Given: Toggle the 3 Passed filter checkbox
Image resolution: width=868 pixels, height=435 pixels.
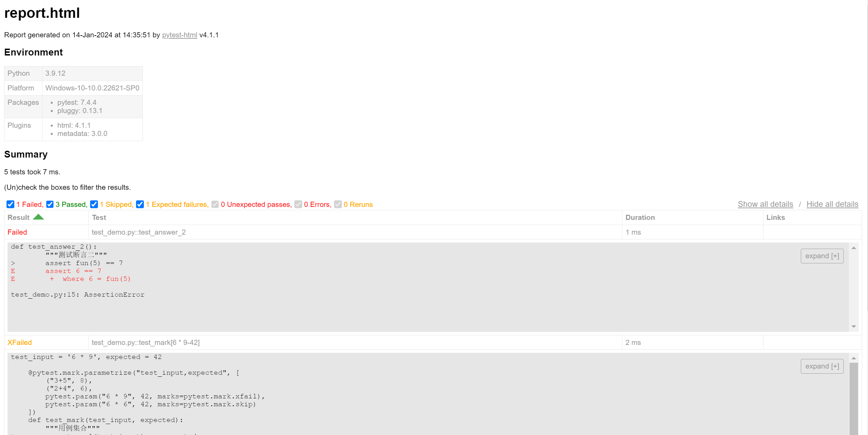Looking at the screenshot, I should pyautogui.click(x=50, y=204).
